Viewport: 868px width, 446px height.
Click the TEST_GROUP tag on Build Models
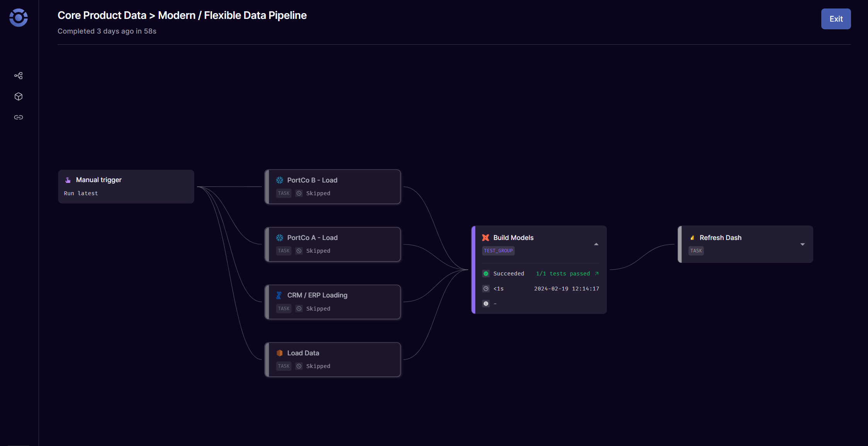pyautogui.click(x=498, y=250)
